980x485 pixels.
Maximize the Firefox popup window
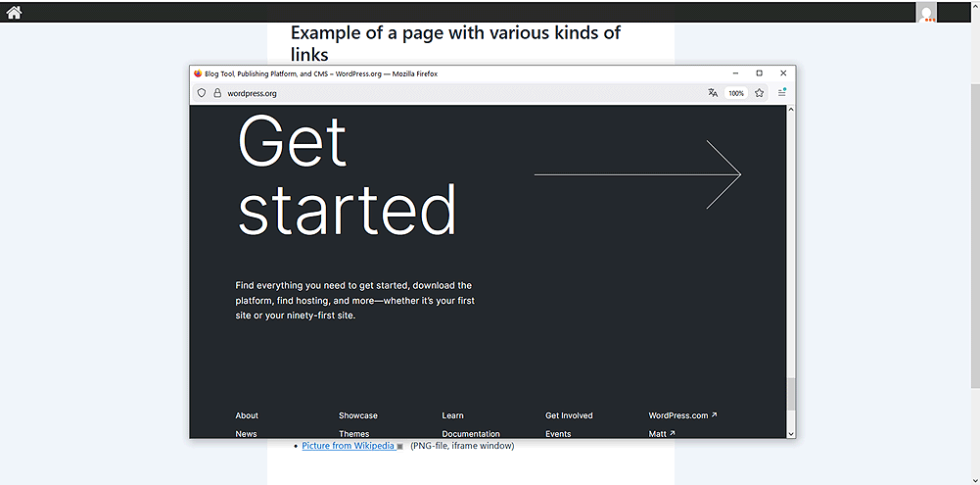click(760, 73)
